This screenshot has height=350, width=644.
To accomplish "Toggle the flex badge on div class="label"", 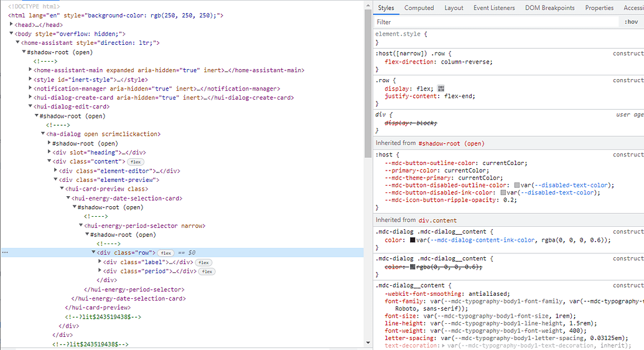I will coord(205,262).
